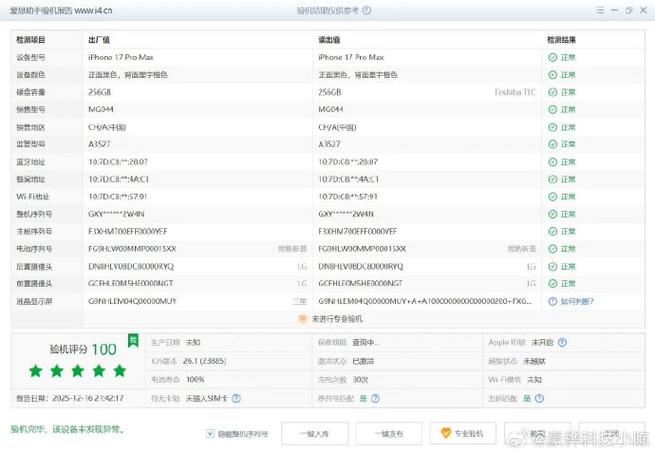Select factory mainboard serial F3XHM700EFF0000YEF

[x=128, y=231]
